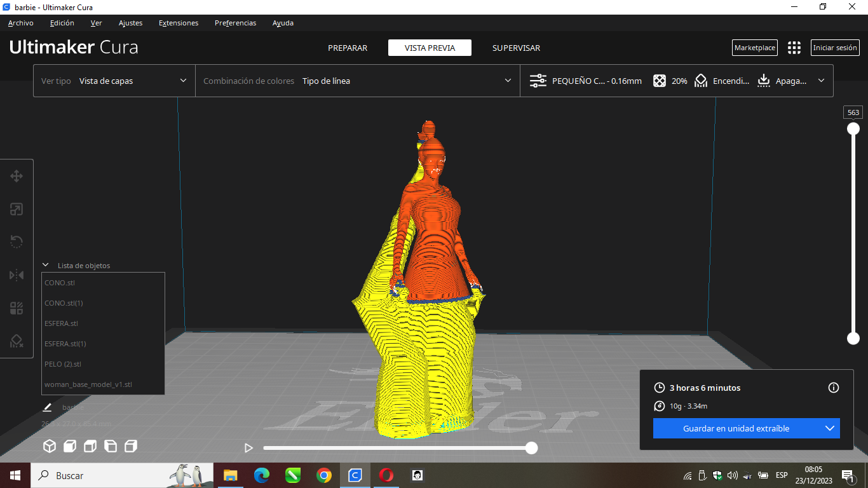Play the layer simulation
The width and height of the screenshot is (868, 488).
248,448
